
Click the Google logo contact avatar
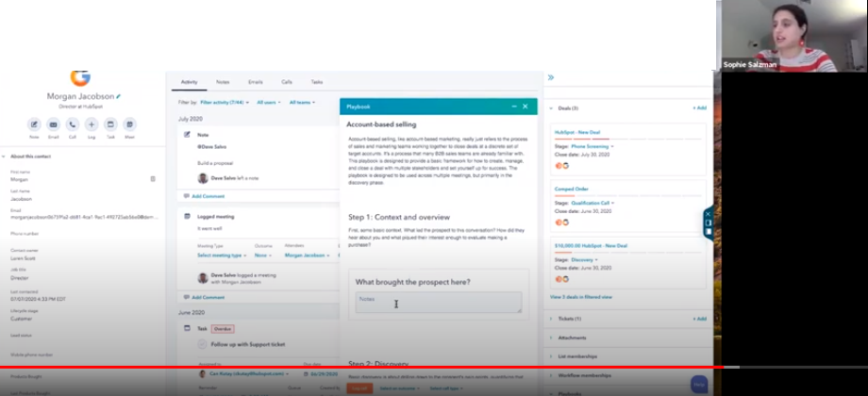click(80, 77)
